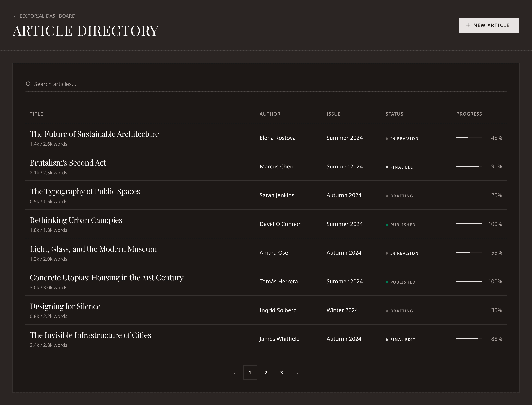The image size is (532, 405).
Task: Open the New Article button
Action: point(489,25)
